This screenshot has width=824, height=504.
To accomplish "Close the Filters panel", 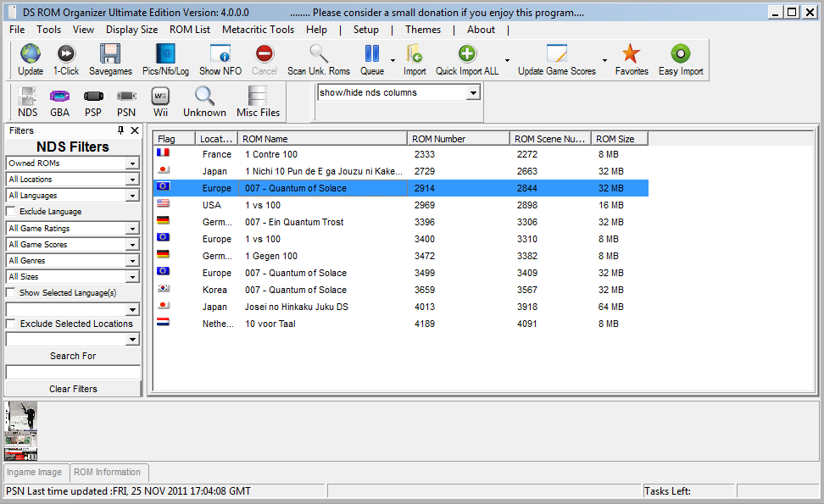I will point(135,130).
